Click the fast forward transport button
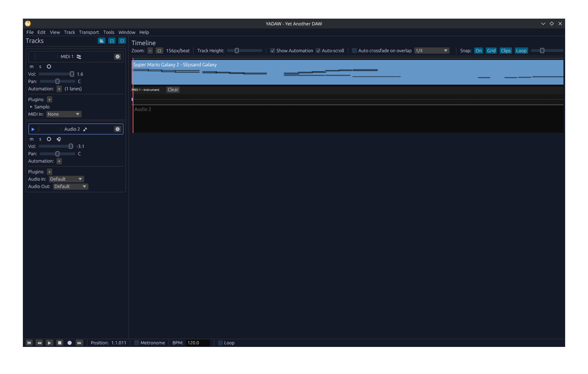The height and width of the screenshot is (374, 588). [80, 343]
